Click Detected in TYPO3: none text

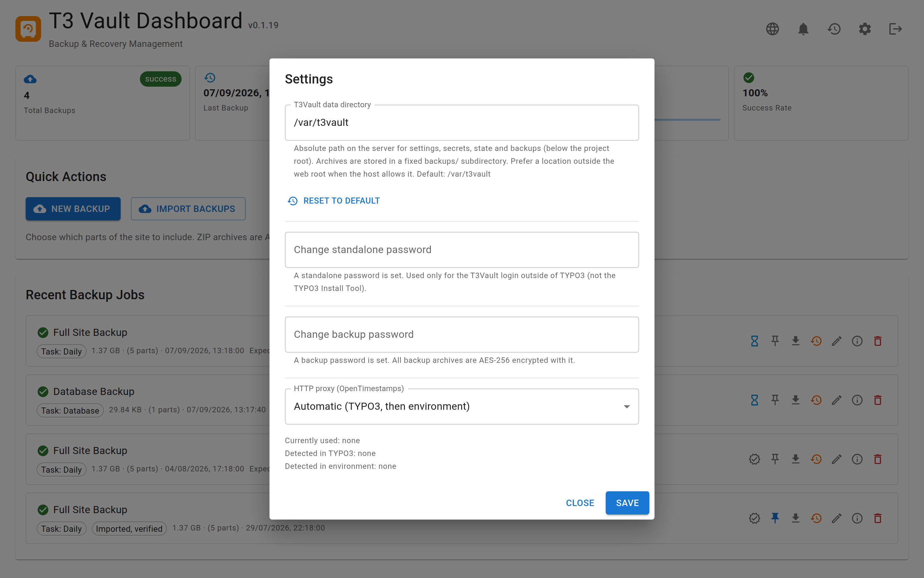click(330, 453)
